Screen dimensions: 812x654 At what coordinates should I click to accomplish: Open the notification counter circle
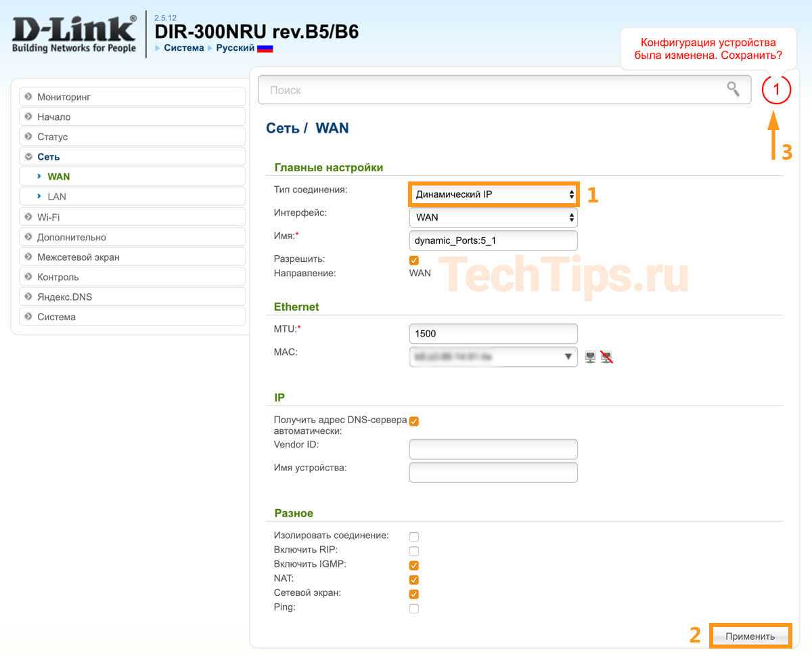(776, 89)
